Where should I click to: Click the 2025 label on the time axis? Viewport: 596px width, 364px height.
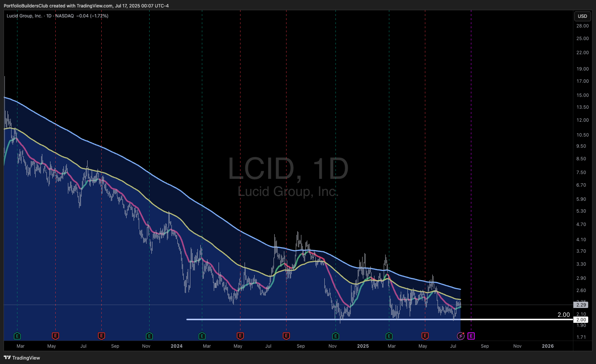(x=363, y=346)
